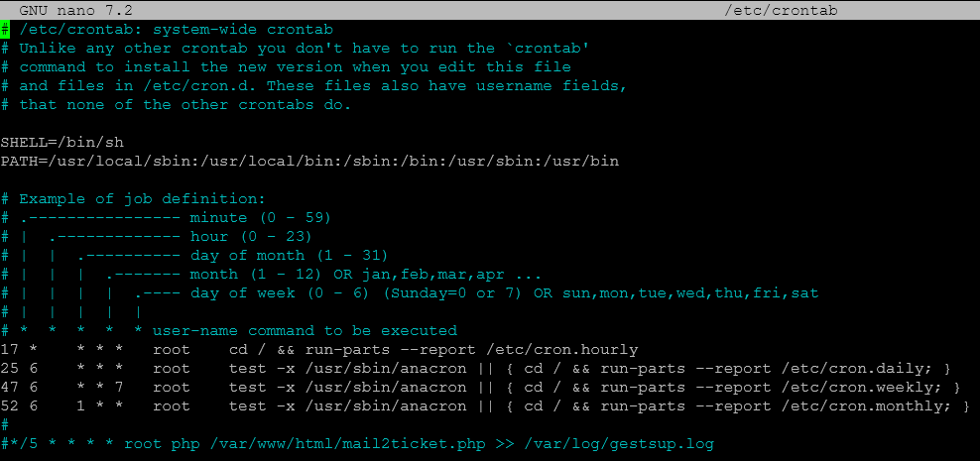Click the 'hour (0 - 23)' comment text
Screen dimensions: 980x461
[x=251, y=237]
